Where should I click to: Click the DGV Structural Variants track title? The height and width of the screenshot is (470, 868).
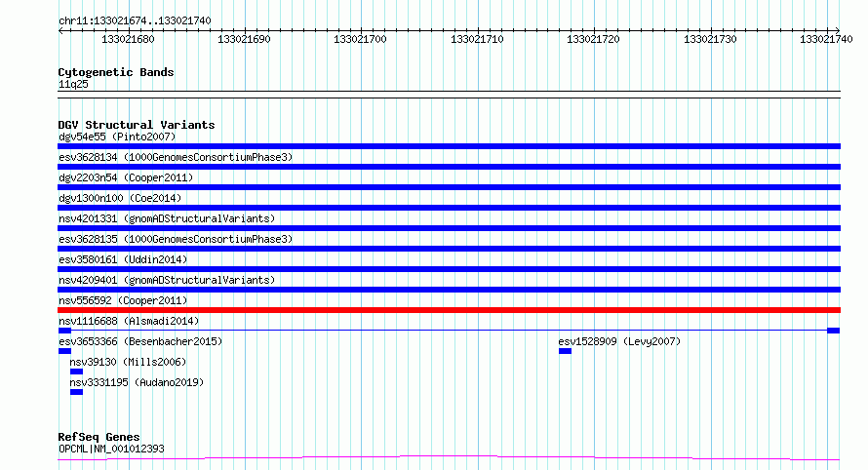(137, 125)
